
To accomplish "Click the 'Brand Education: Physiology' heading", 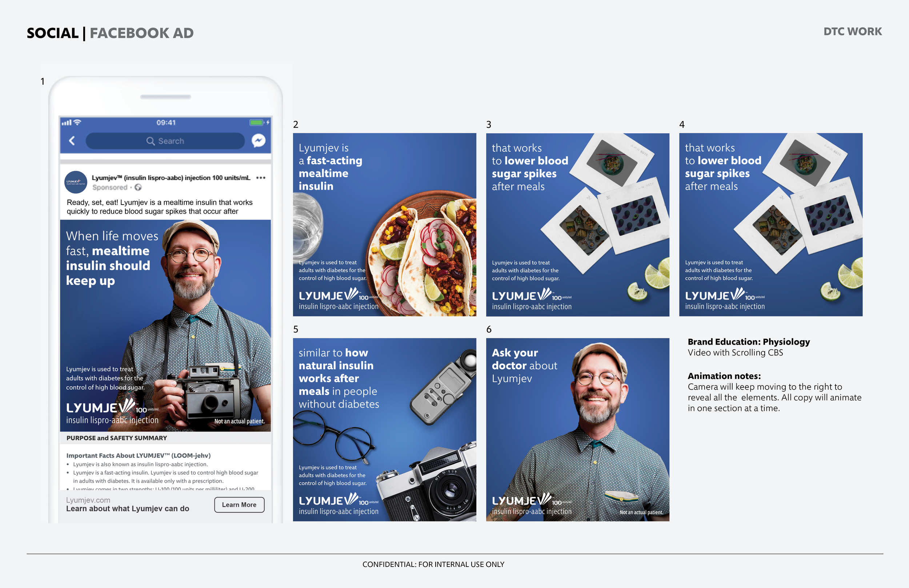I will pyautogui.click(x=749, y=342).
